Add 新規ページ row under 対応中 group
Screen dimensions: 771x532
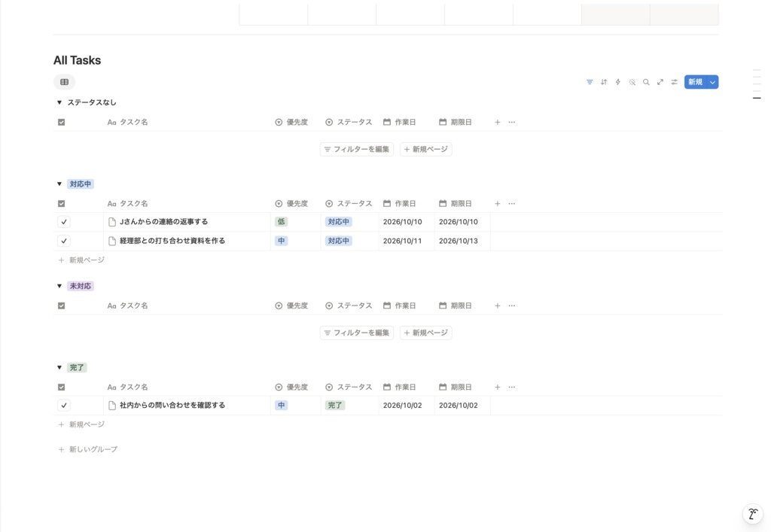pyautogui.click(x=81, y=260)
